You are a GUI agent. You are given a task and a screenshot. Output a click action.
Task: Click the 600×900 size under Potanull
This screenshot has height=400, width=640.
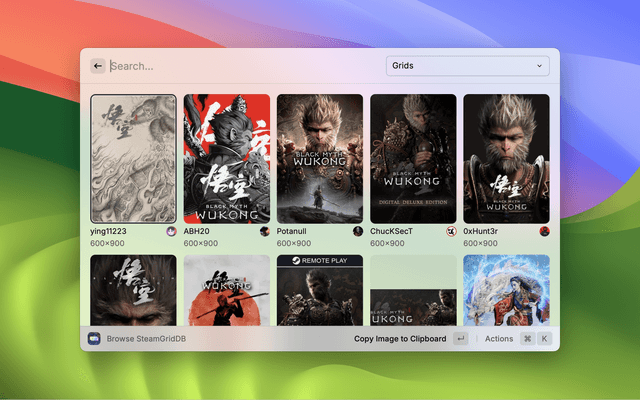294,243
